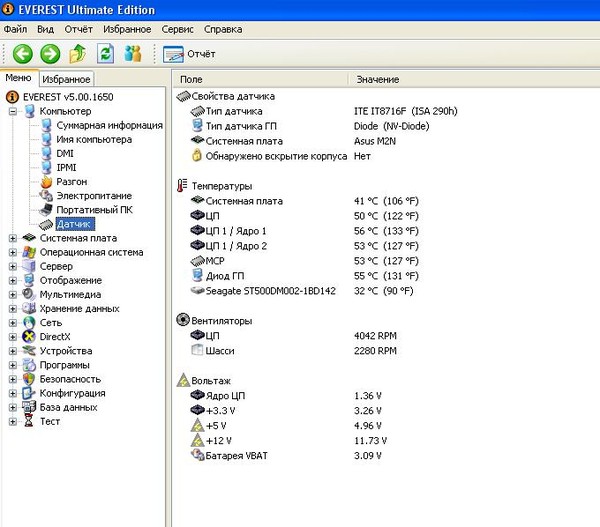This screenshot has height=527, width=600.
Task: Click the Seagate hard drive icon
Action: point(197,290)
